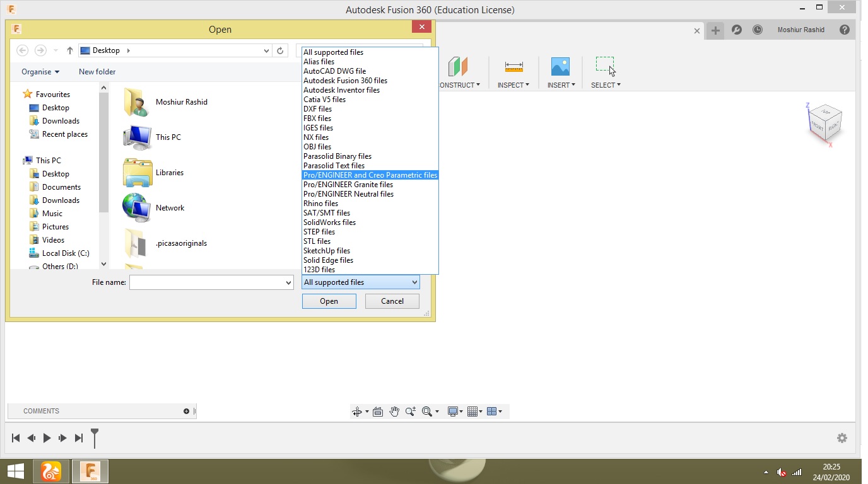Screen dimensions: 868x484
Task: Click the ViewCube in the corner
Action: point(825,124)
